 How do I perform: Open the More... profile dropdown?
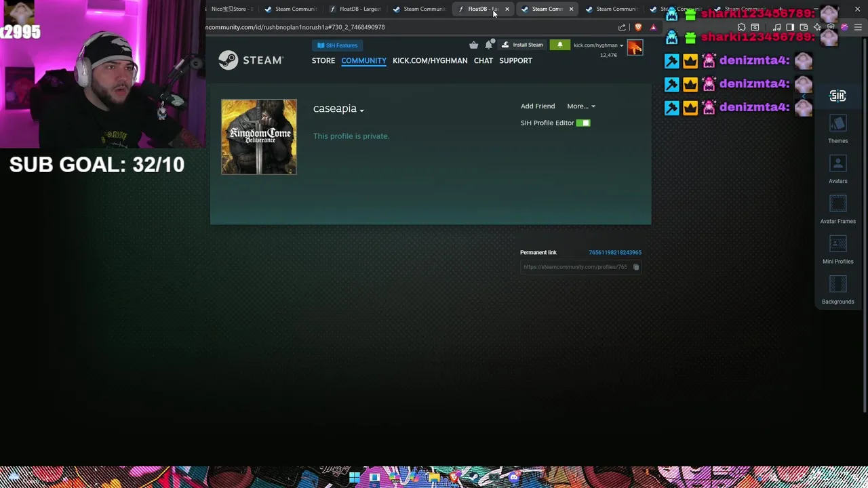point(580,106)
